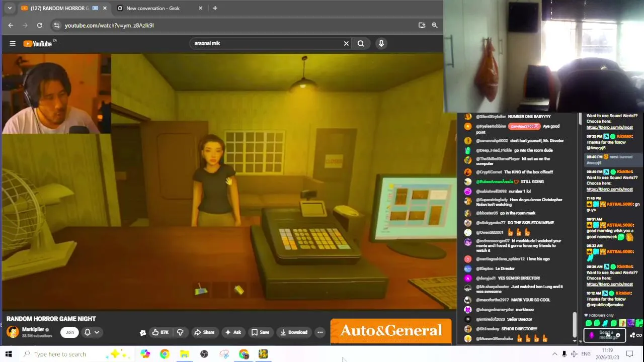
Task: Open site information icon in the address bar
Action: point(57,25)
